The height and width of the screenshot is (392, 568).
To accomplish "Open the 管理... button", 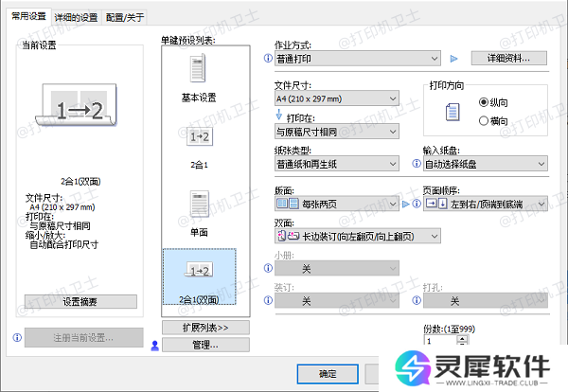I will (x=205, y=346).
